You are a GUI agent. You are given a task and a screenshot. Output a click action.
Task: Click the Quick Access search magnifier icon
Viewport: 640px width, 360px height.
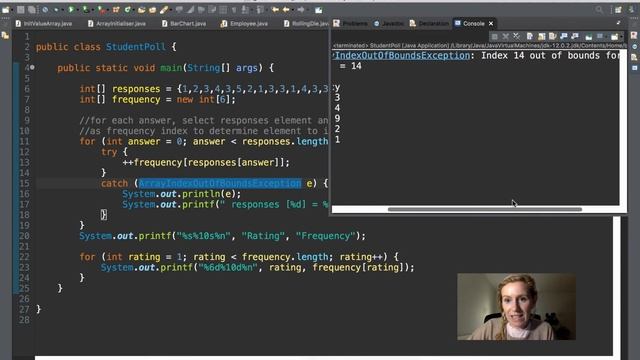point(599,10)
